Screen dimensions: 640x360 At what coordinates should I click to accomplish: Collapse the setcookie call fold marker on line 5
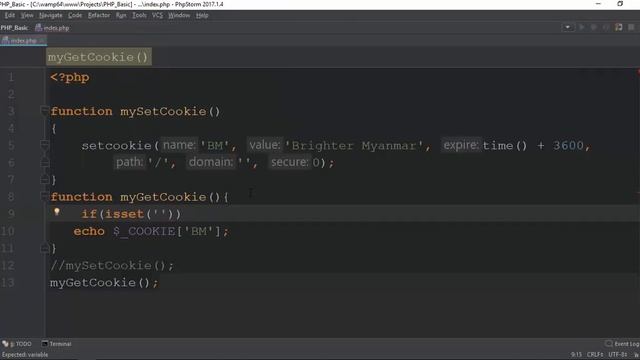[44, 144]
